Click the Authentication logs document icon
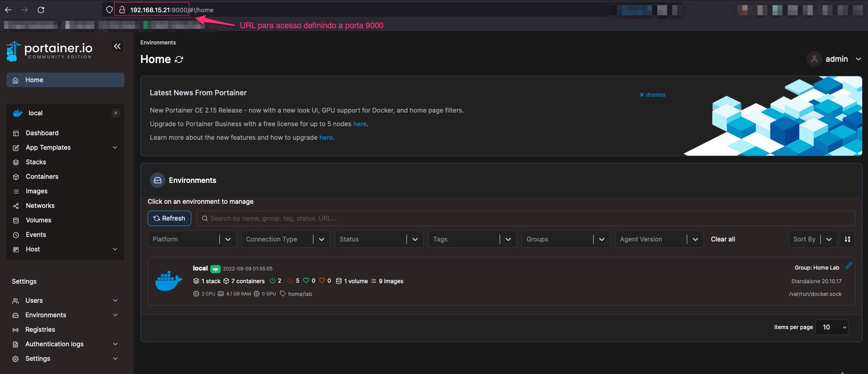The image size is (868, 374). [15, 344]
